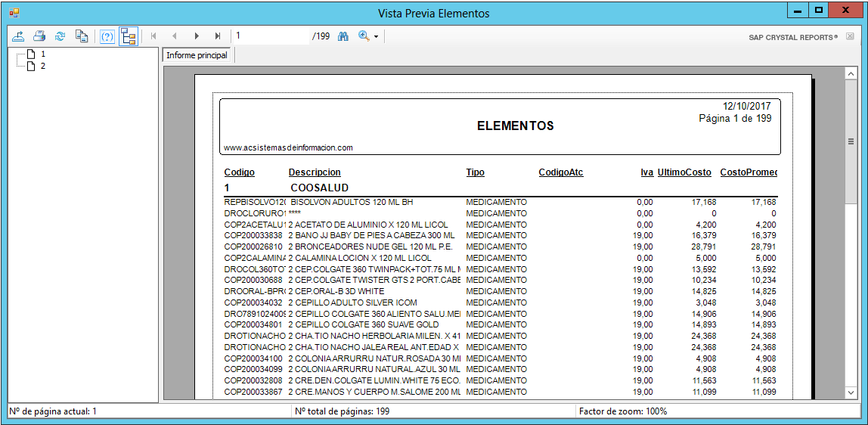Screen dimensions: 868x425
Task: Open Find text binoculars tool
Action: 343,36
